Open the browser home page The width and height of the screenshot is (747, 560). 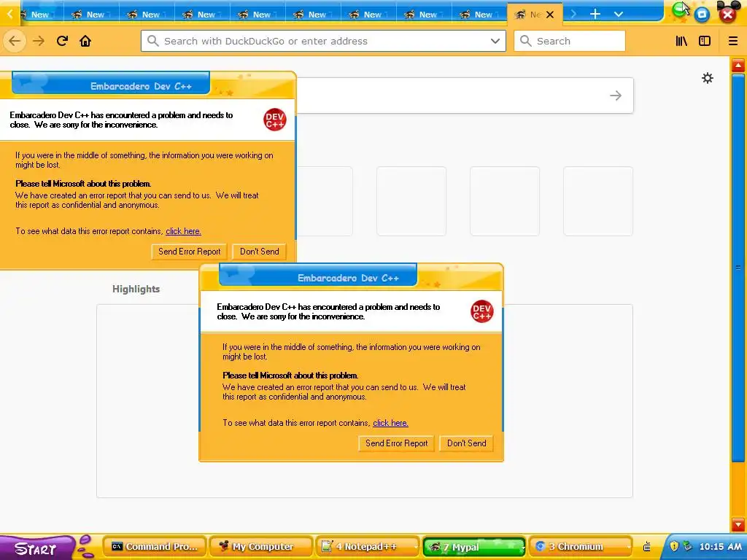click(x=85, y=41)
